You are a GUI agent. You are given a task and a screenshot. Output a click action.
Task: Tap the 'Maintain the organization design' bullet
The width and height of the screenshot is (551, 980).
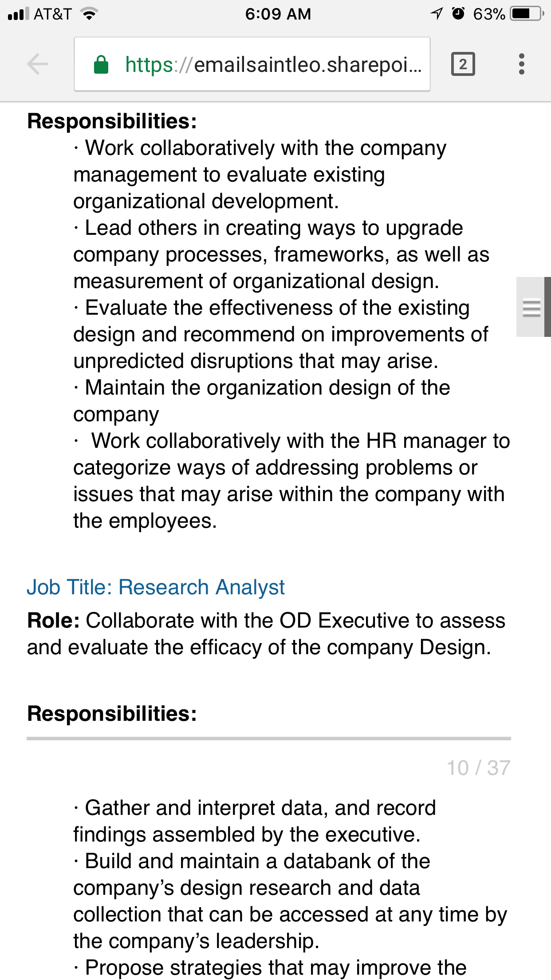tap(262, 401)
